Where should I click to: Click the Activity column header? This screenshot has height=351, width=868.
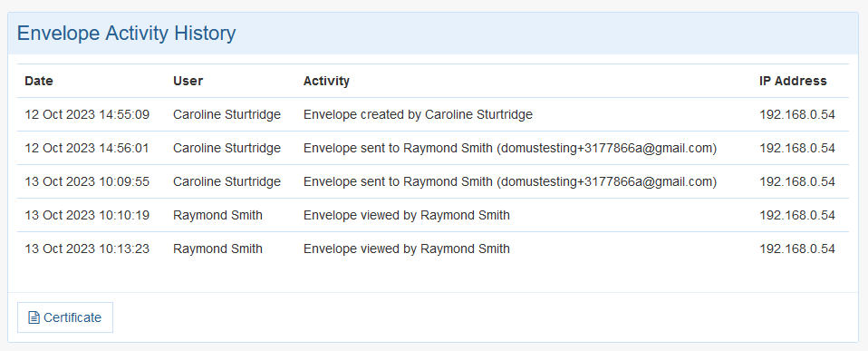pos(326,81)
